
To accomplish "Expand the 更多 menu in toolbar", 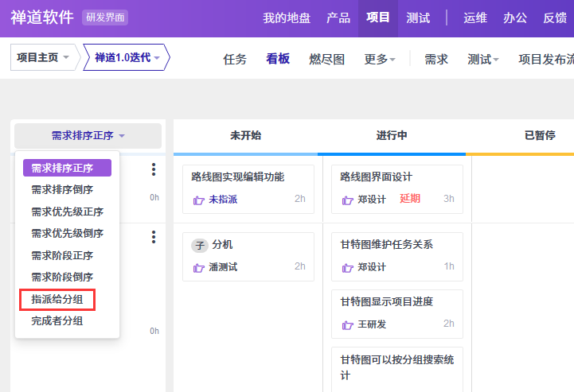I will pos(380,60).
